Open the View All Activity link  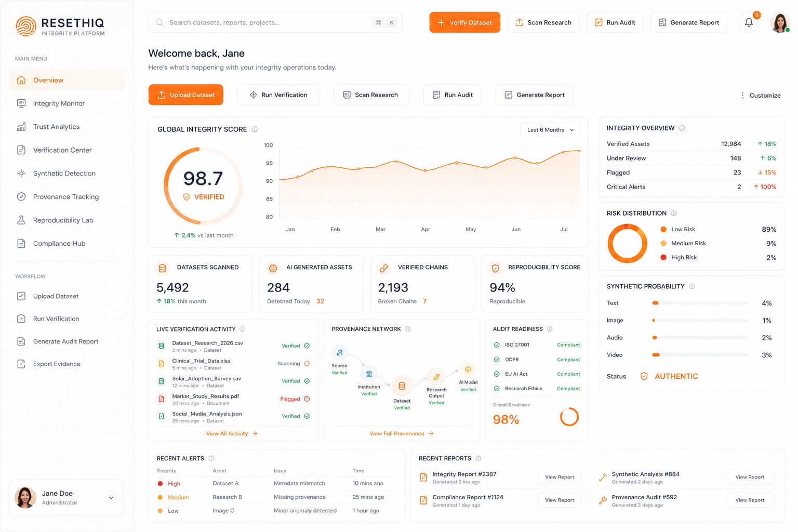click(232, 434)
